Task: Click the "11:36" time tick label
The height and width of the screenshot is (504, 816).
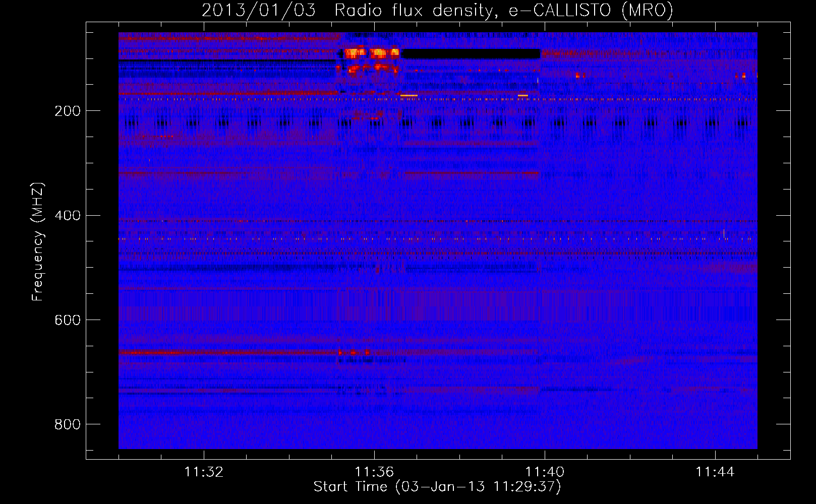Action: pyautogui.click(x=374, y=472)
